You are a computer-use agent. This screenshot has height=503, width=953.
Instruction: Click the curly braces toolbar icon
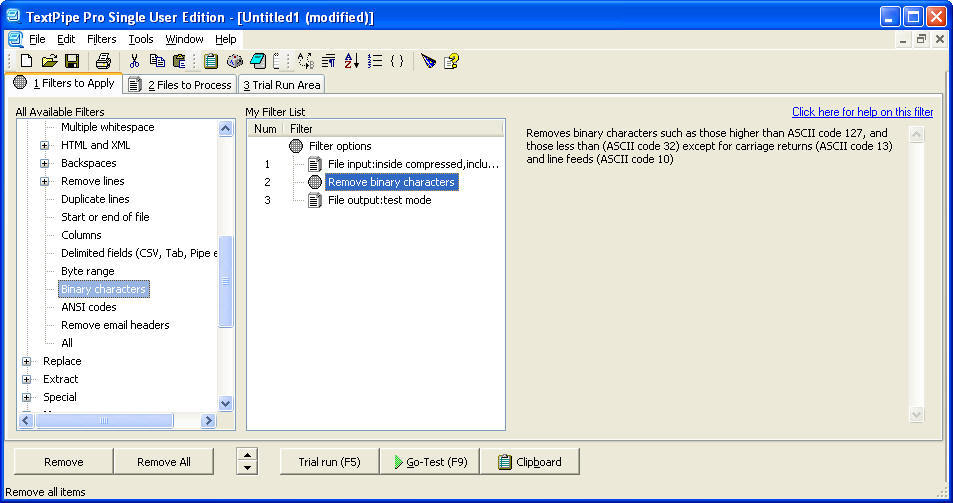(397, 61)
